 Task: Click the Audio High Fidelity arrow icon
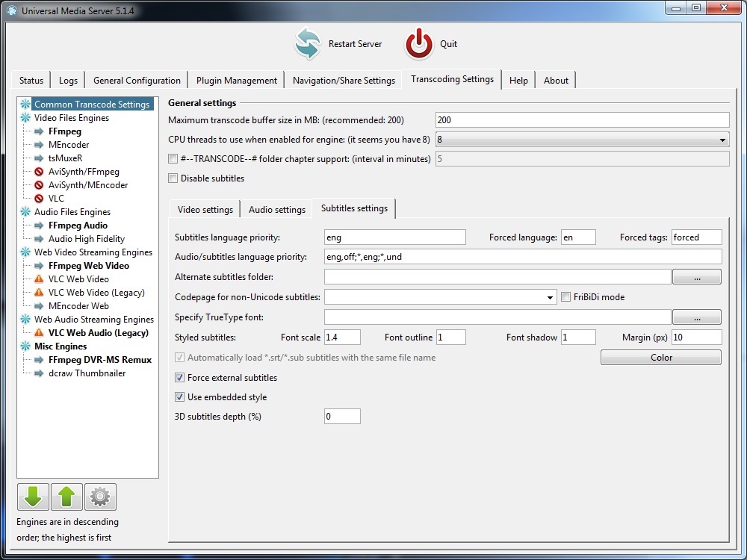click(x=39, y=239)
